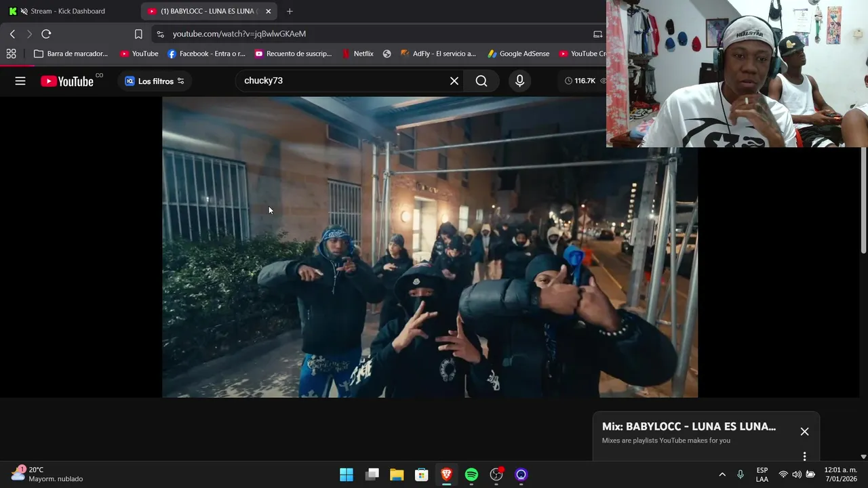Clear the chucky73 search query
Screen dimensions: 868x488
click(454, 81)
